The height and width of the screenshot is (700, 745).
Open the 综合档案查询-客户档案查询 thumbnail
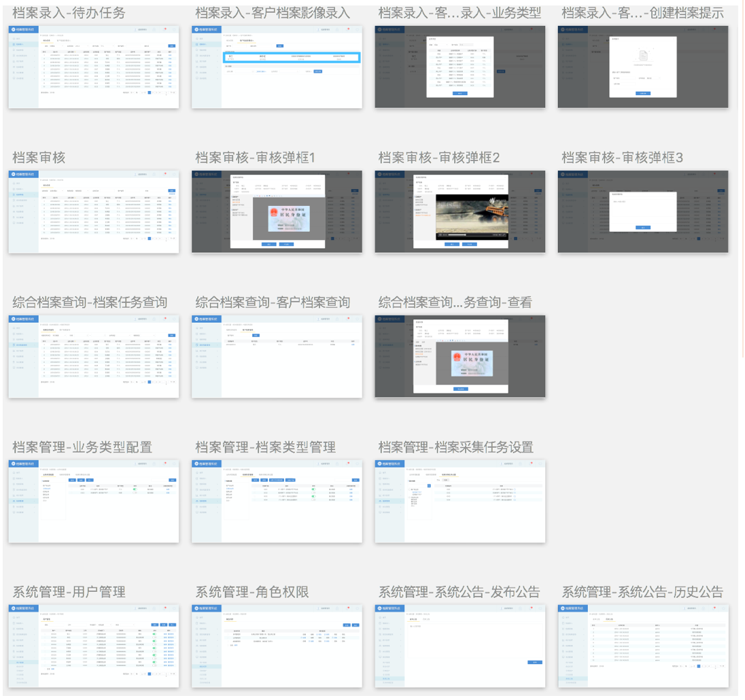pos(277,357)
